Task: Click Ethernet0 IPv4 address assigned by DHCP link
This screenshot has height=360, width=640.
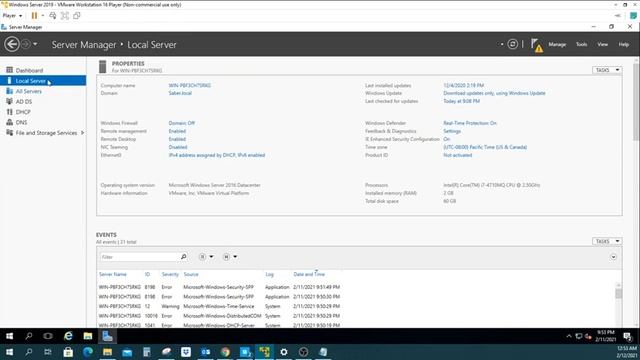Action: 217,155
